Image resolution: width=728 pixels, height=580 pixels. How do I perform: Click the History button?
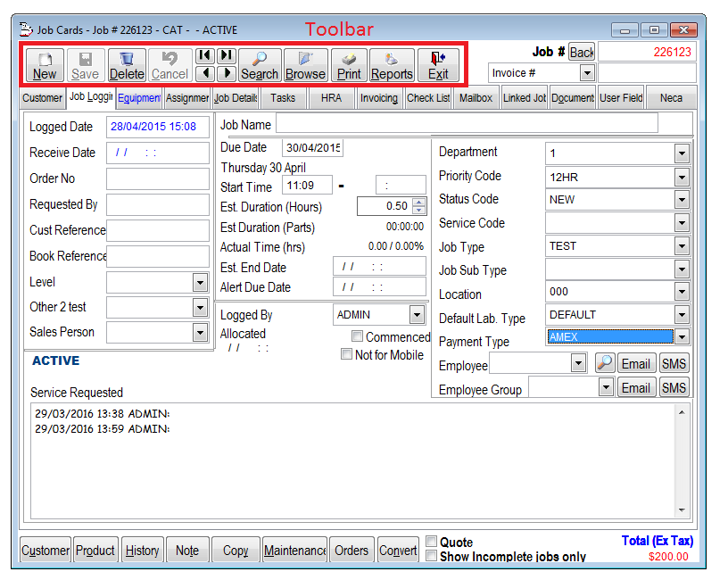pos(142,551)
